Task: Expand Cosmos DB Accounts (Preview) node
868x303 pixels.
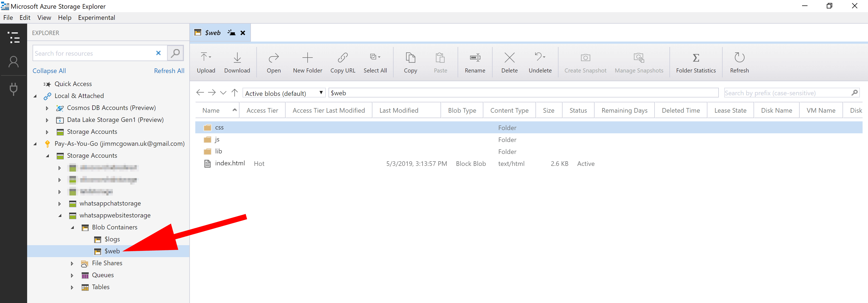Action: [47, 108]
